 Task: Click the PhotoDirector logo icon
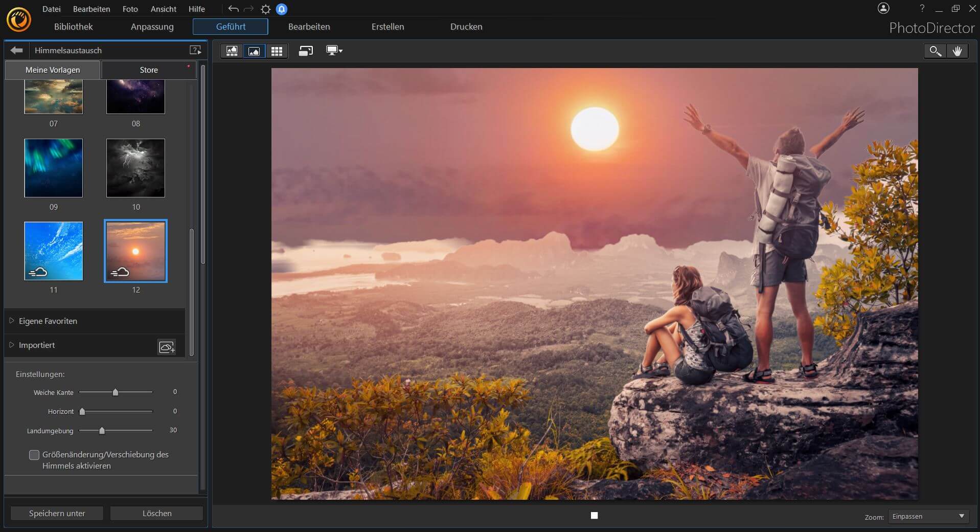(x=19, y=19)
